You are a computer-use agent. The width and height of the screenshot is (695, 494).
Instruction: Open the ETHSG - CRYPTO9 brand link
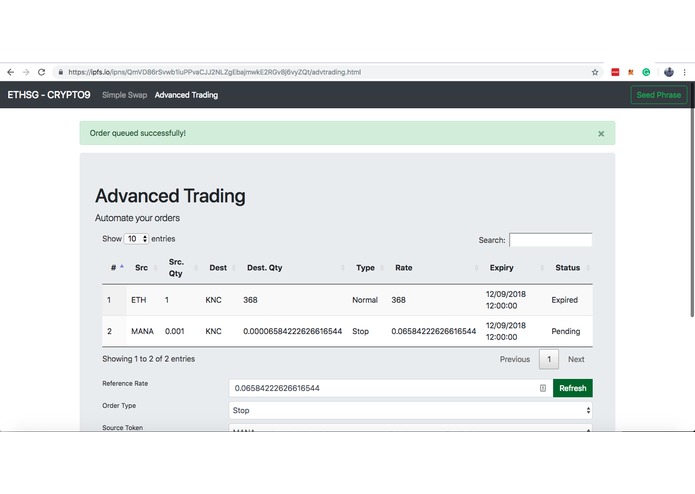[49, 95]
